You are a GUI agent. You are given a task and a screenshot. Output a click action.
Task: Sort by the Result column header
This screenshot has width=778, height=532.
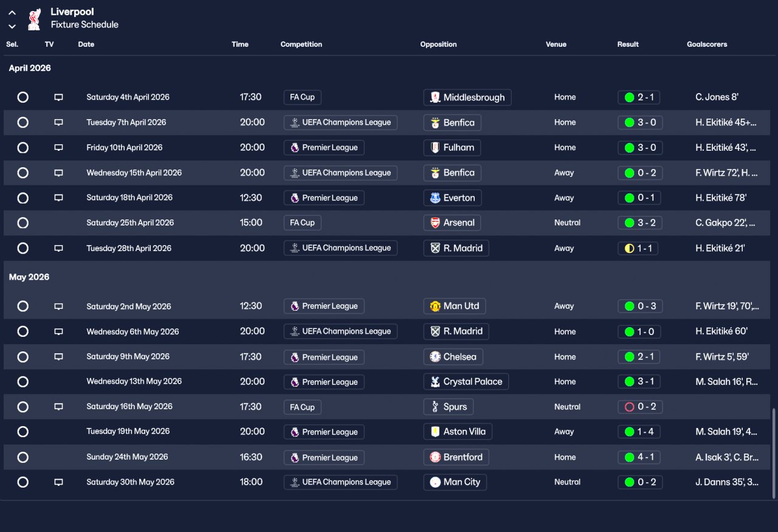click(628, 44)
